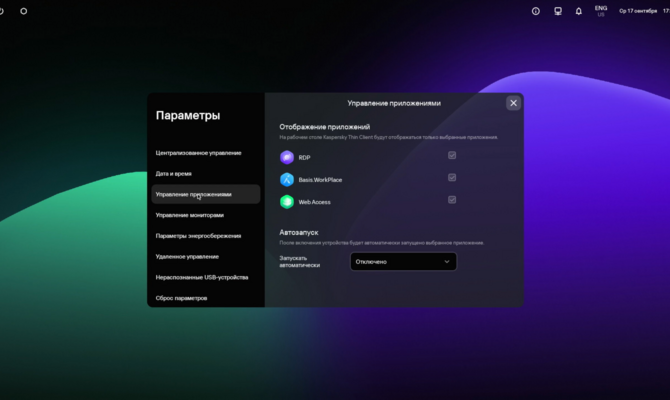Click the network monitor icon in top bar
Screen dimensions: 670x400
(x=558, y=11)
